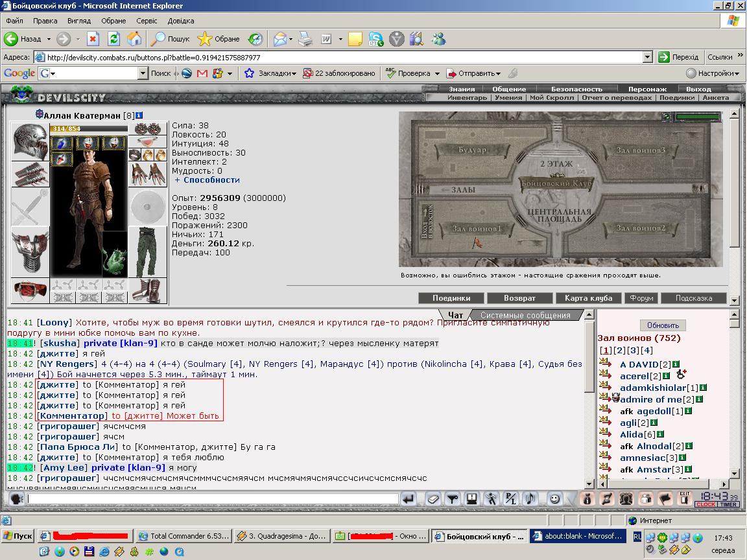Click the send message arrow icon
Screen dimensions: 747x560
click(x=408, y=498)
